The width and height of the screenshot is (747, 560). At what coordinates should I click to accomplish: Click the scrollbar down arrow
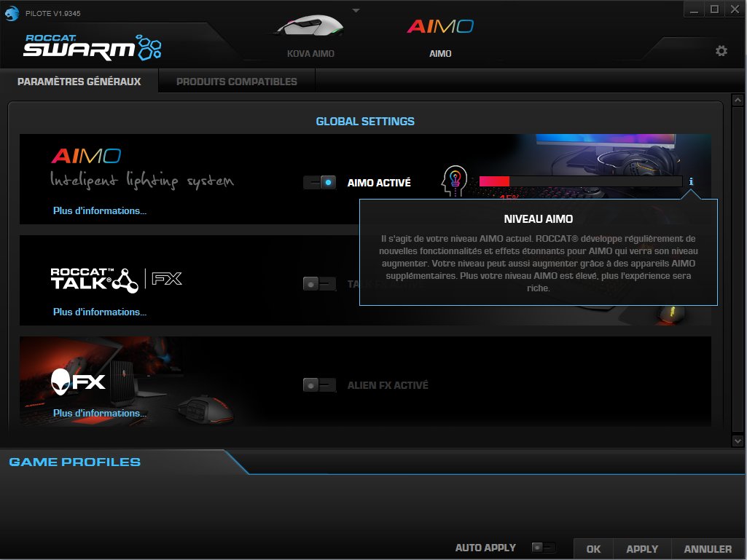[738, 440]
